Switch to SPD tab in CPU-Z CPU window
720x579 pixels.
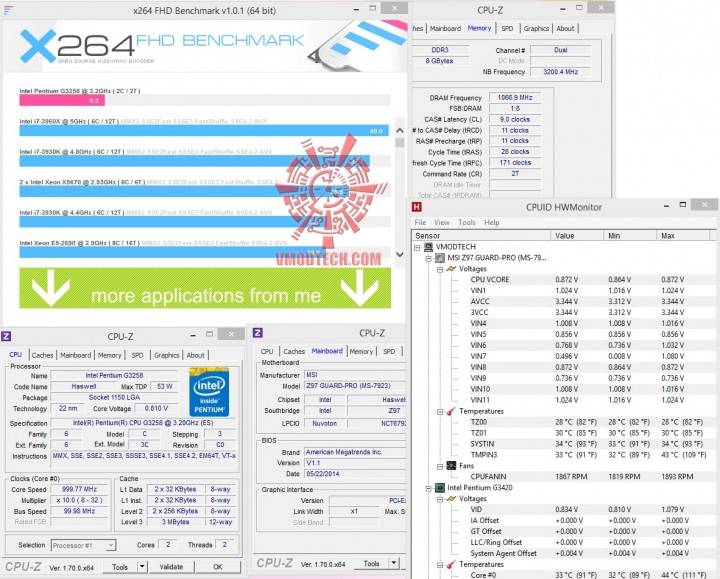pyautogui.click(x=137, y=355)
